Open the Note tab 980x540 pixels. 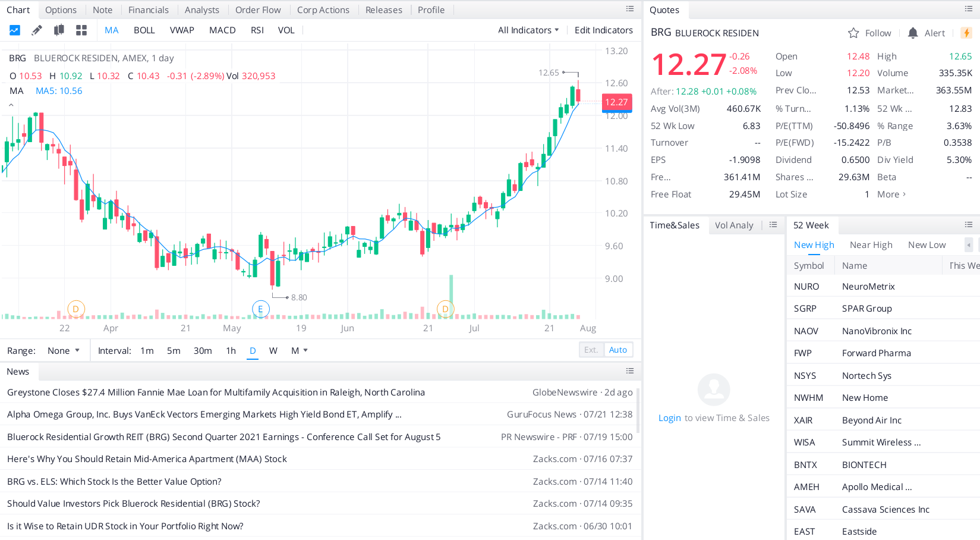(x=102, y=10)
